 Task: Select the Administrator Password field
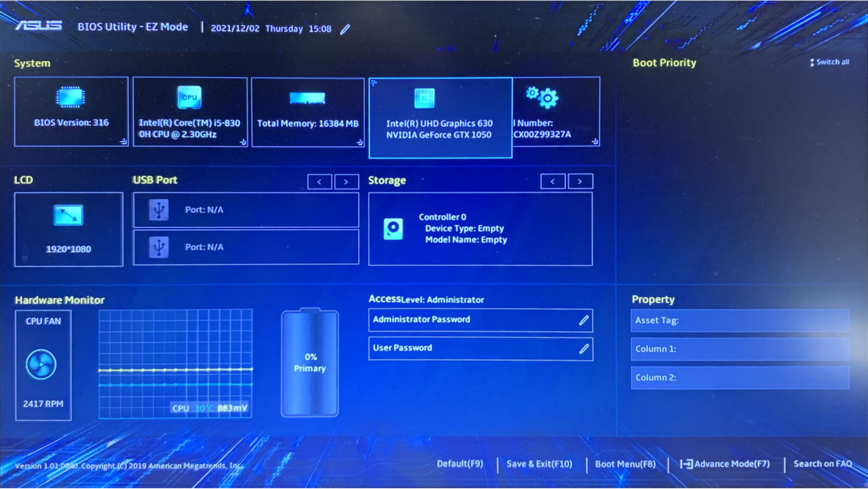click(x=481, y=320)
